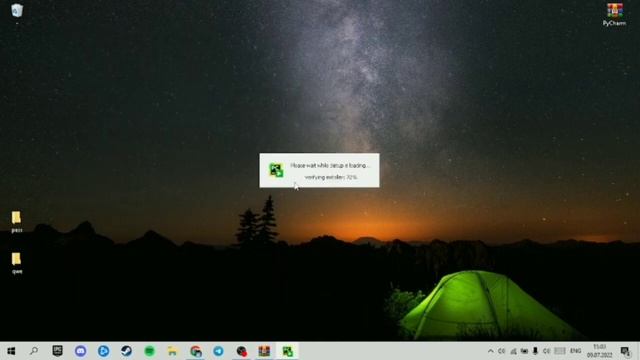Select PyCharm archive on desktop
Image resolution: width=640 pixels, height=360 pixels.
pos(614,14)
